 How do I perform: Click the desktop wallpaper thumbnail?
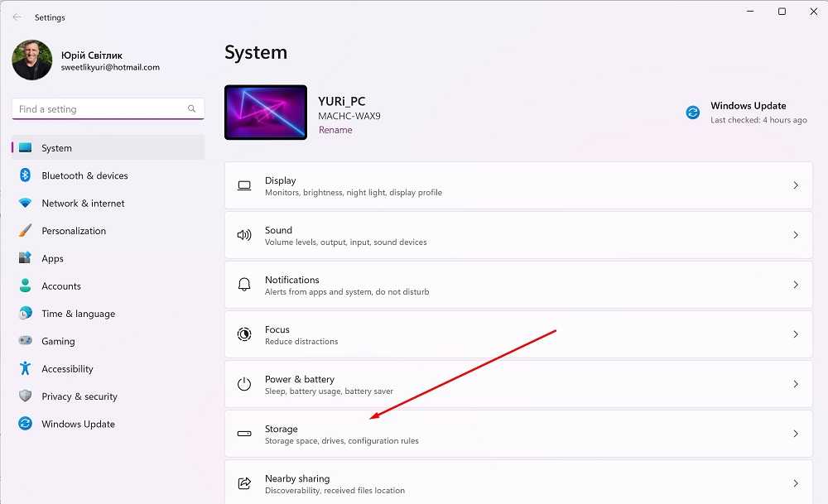(x=266, y=113)
